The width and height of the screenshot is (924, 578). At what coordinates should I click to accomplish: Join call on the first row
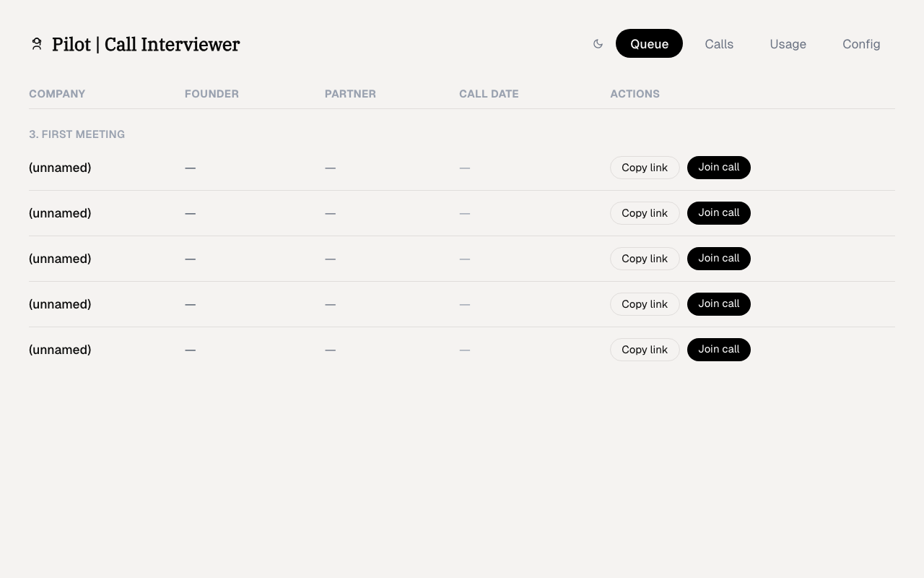(x=718, y=168)
